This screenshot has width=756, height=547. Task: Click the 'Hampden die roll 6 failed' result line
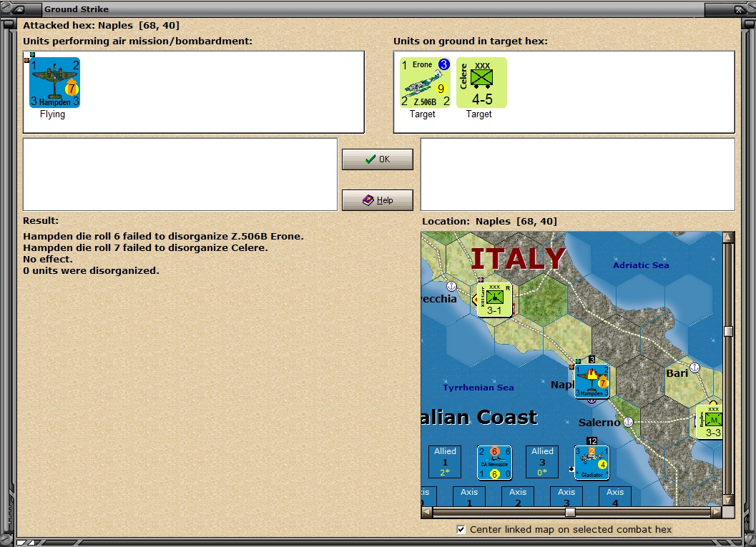164,236
